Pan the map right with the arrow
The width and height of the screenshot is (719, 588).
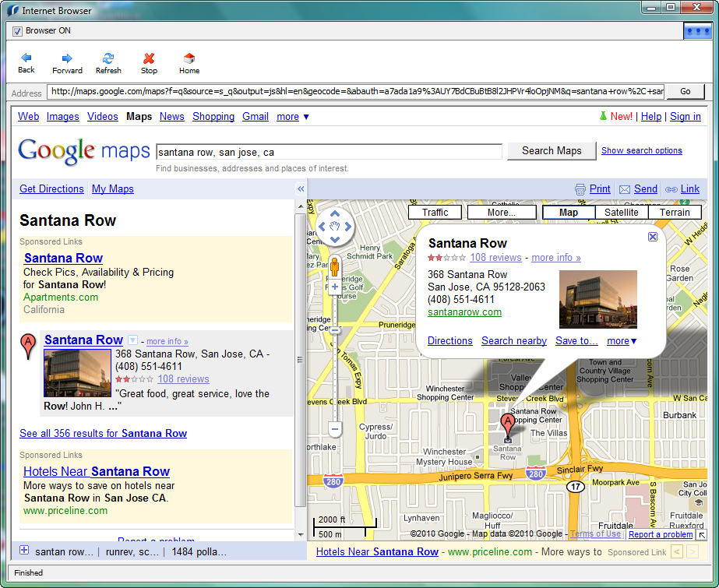pos(348,227)
